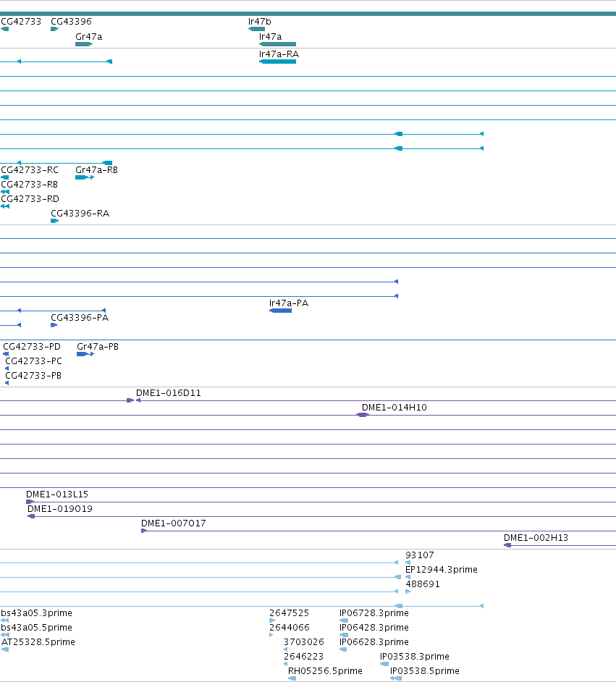Click the Ir47a gene bar
Screen dimensions: 616x682
pyautogui.click(x=277, y=44)
